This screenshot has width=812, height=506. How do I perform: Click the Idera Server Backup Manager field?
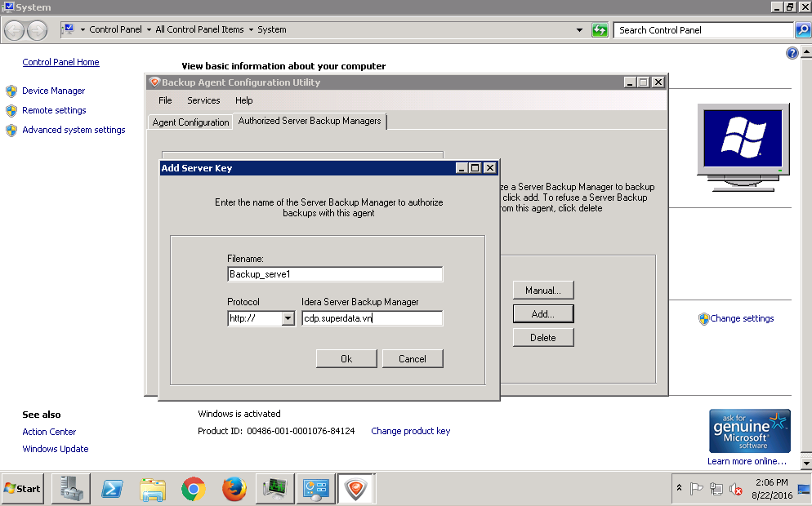coord(373,318)
